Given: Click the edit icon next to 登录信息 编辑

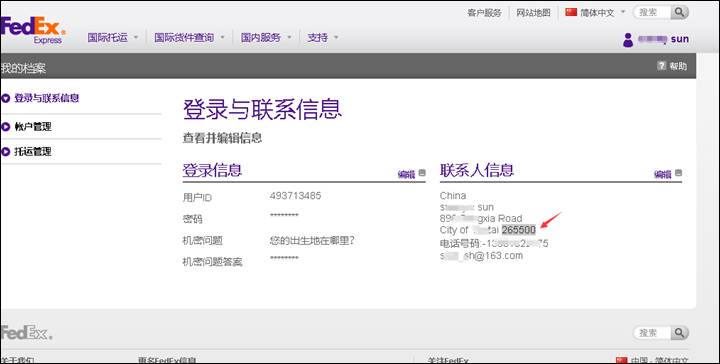Looking at the screenshot, I should coord(422,173).
